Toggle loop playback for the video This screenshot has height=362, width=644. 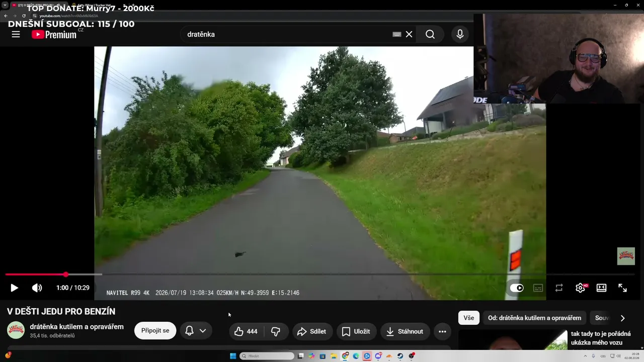coord(559,288)
